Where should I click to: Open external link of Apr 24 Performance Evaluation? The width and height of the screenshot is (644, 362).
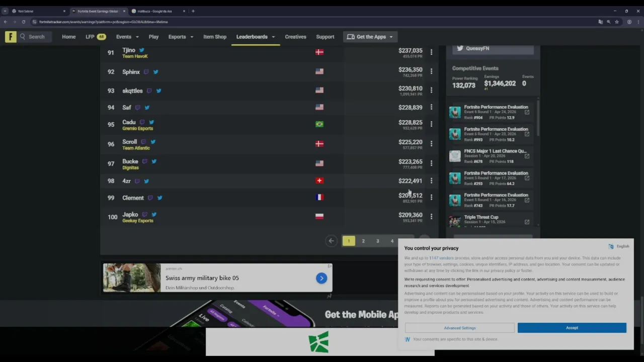click(x=527, y=112)
